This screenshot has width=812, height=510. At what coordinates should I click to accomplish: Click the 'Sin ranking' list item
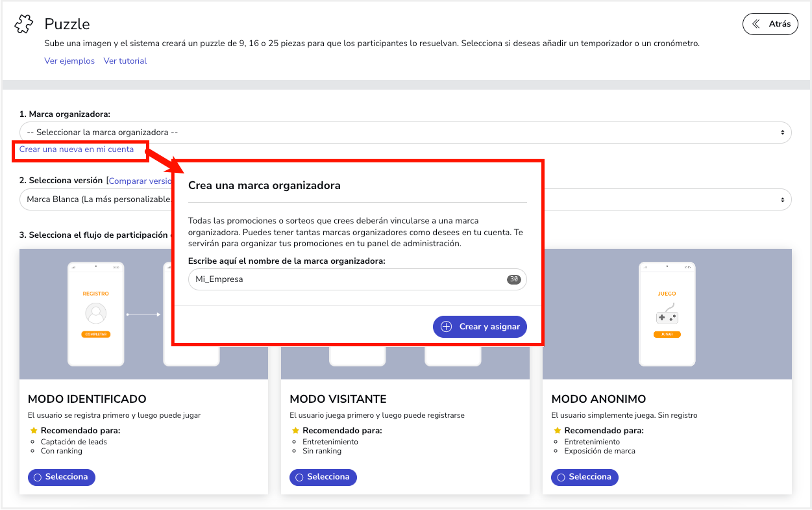(x=322, y=451)
